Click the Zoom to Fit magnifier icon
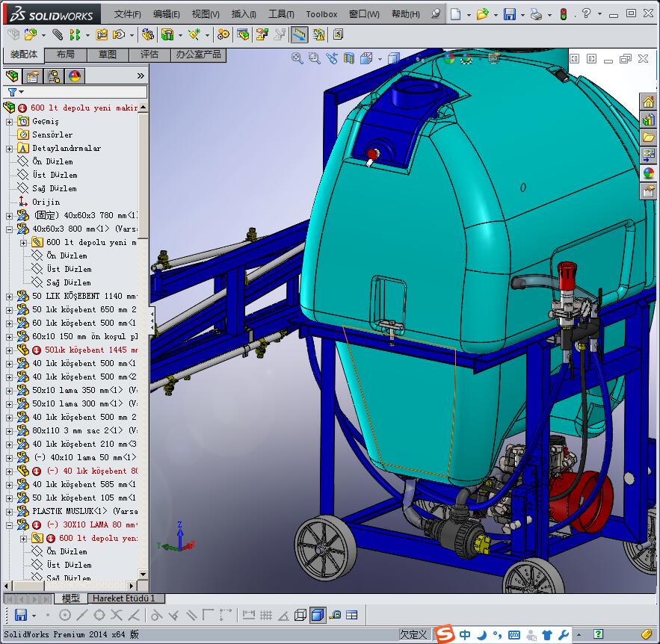 297,58
